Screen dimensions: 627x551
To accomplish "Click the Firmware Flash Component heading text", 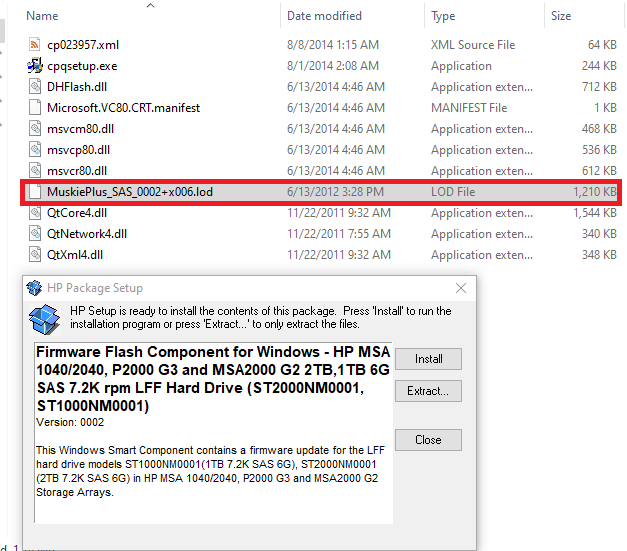I will (213, 379).
